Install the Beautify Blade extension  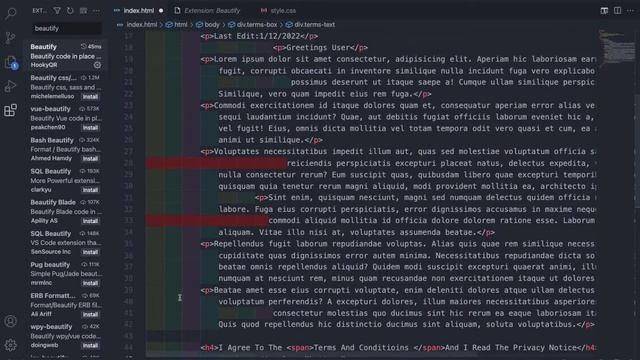click(x=90, y=221)
